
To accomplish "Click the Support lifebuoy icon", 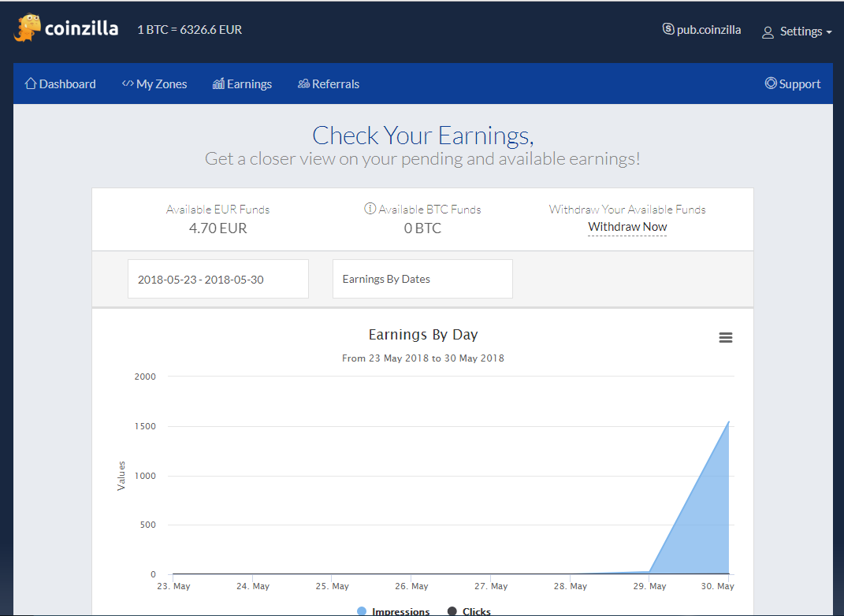I will 770,83.
